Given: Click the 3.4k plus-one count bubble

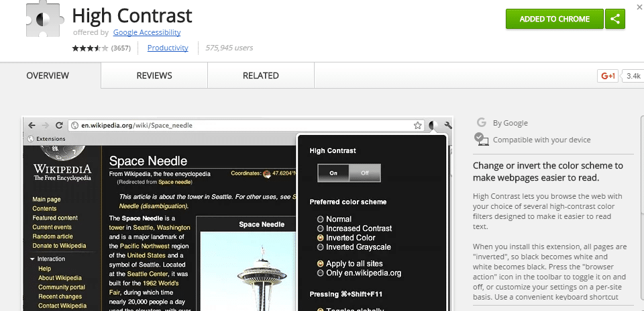Looking at the screenshot, I should [x=633, y=76].
